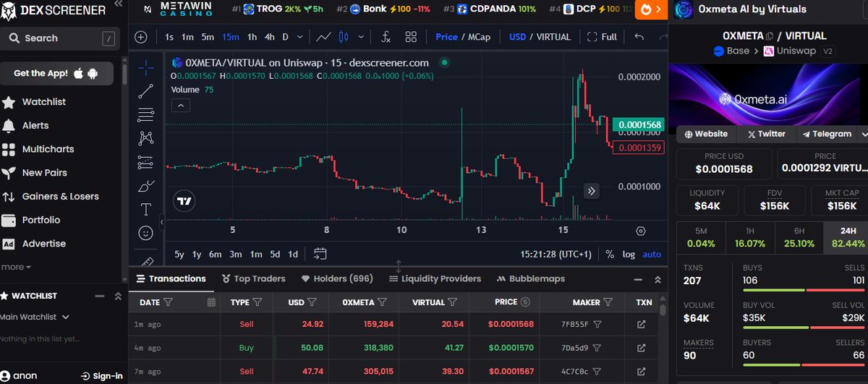Open the date calendar picker in DATE column
The width and height of the screenshot is (868, 384).
click(211, 302)
